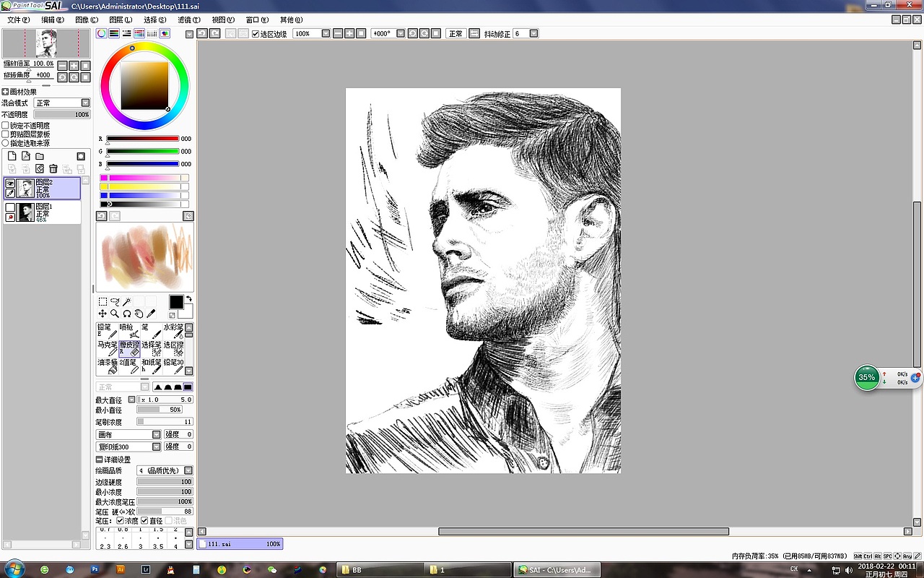This screenshot has height=578, width=924.
Task: Click the 111.sai document tab
Action: tap(240, 544)
